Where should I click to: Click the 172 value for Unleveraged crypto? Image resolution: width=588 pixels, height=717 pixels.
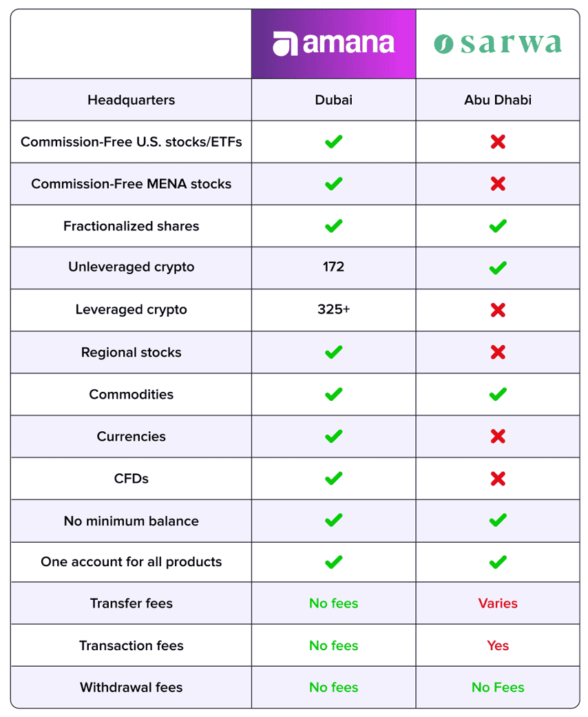pyautogui.click(x=333, y=267)
